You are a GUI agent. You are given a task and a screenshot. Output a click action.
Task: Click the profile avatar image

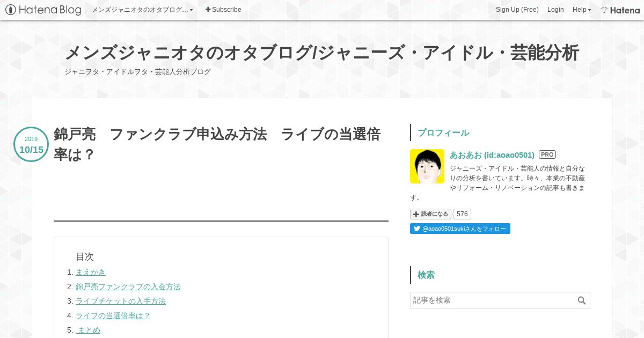(427, 166)
